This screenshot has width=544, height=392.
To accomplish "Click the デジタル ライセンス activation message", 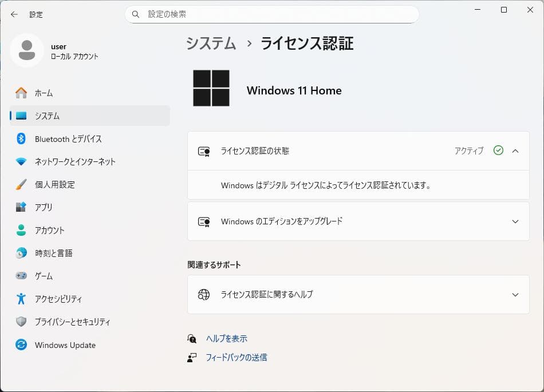I will tap(326, 185).
